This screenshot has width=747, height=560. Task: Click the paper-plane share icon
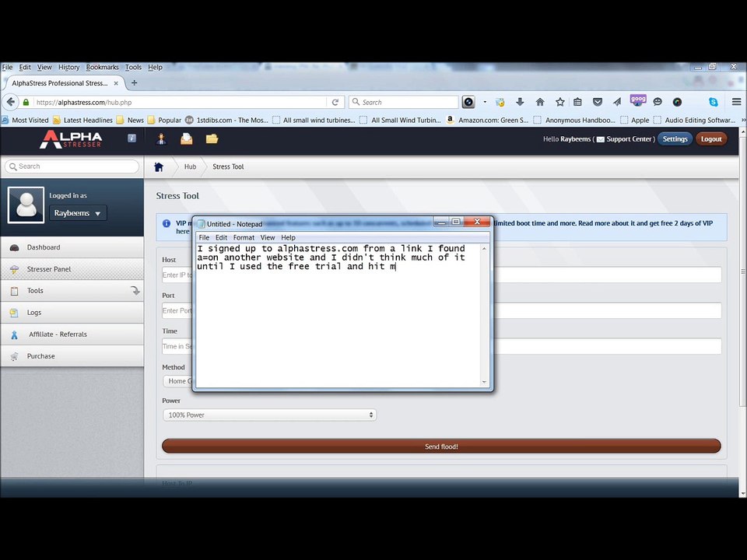(x=617, y=102)
